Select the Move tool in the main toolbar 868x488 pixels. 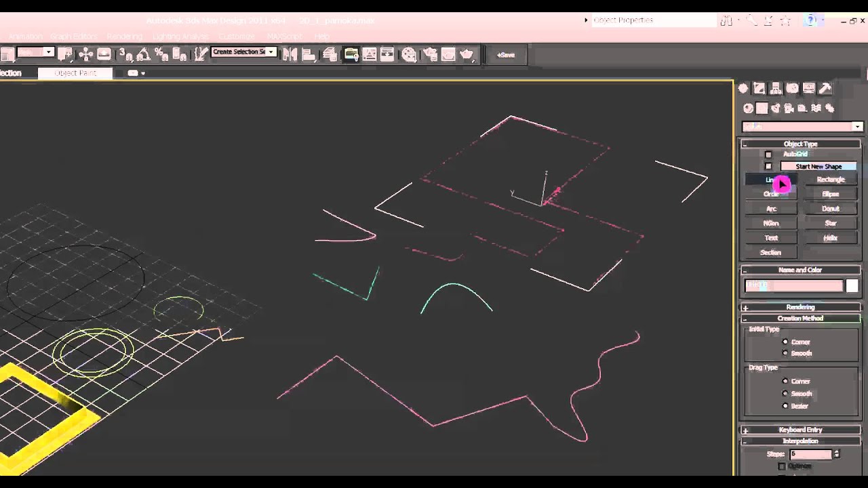coord(85,54)
